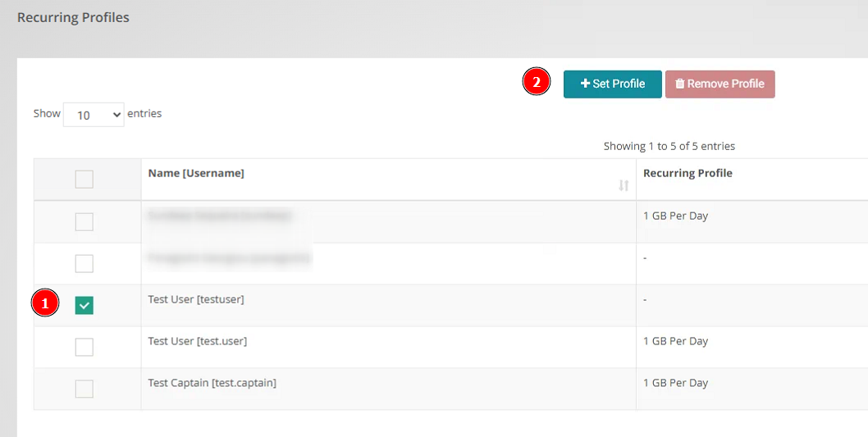This screenshot has width=868, height=437.
Task: Click the Showing 1 to 5 of 5 entries text
Action: click(x=669, y=146)
